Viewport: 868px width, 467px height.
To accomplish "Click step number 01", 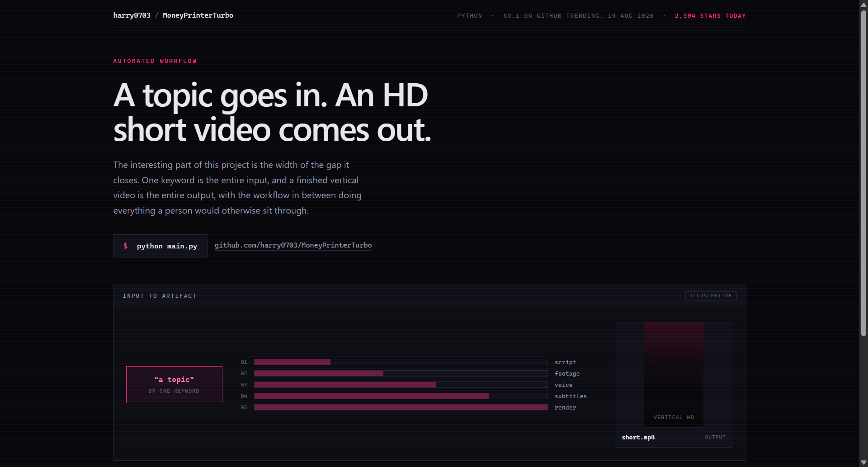I will click(244, 362).
